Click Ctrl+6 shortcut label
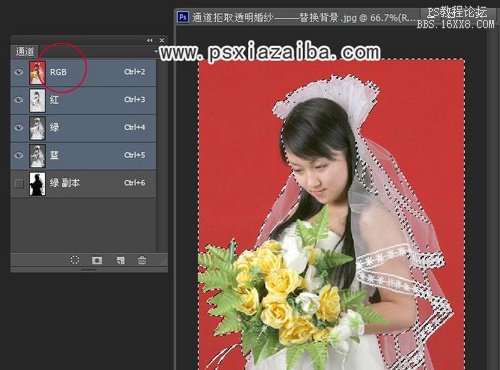500x370 pixels. pyautogui.click(x=135, y=183)
